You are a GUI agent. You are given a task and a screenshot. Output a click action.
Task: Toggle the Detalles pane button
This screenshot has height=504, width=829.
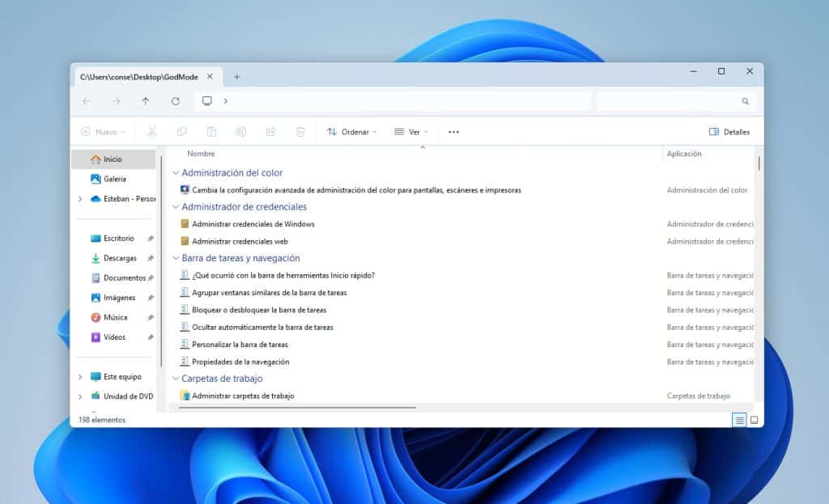coord(729,132)
